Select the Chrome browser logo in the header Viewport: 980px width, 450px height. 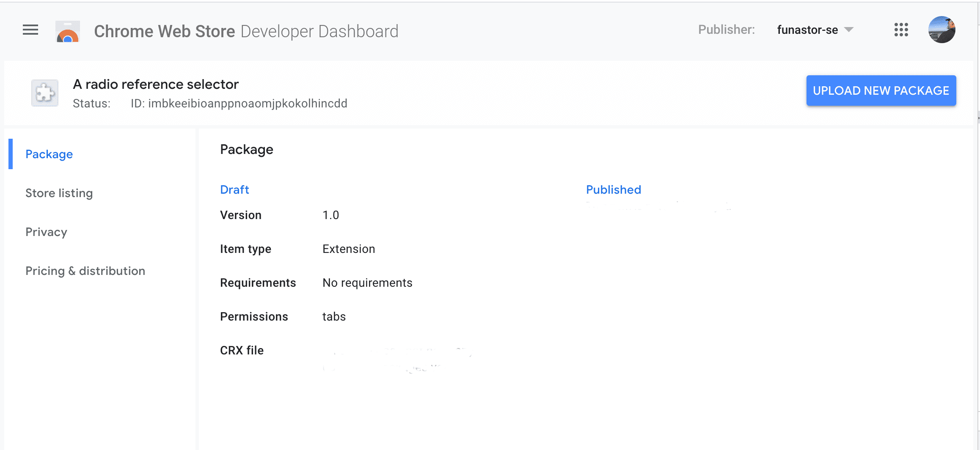pyautogui.click(x=67, y=31)
